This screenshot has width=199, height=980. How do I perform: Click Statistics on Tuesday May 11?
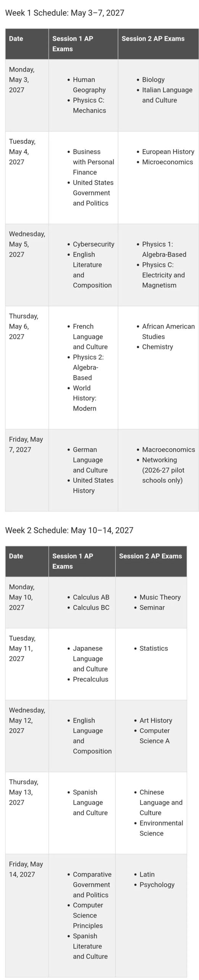154,648
